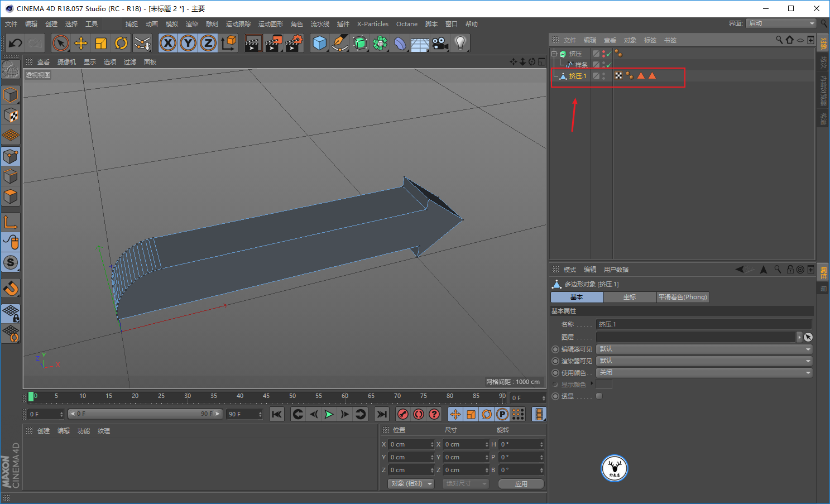This screenshot has width=830, height=504.
Task: Switch to Edges mode
Action: [x=11, y=176]
